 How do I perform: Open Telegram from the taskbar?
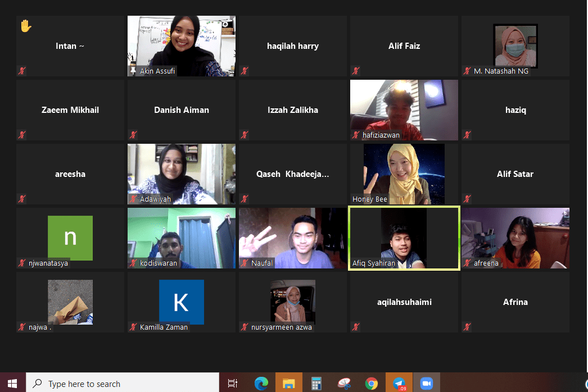point(399,383)
